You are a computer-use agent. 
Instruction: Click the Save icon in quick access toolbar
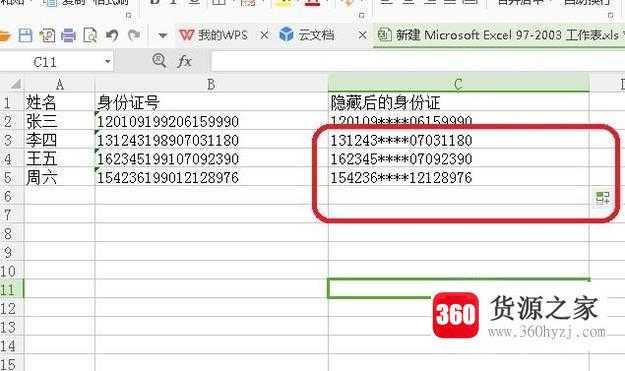point(25,35)
